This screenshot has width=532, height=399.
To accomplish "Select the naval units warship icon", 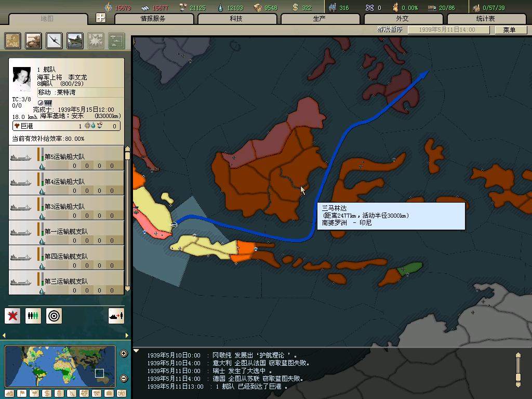I will [x=75, y=41].
